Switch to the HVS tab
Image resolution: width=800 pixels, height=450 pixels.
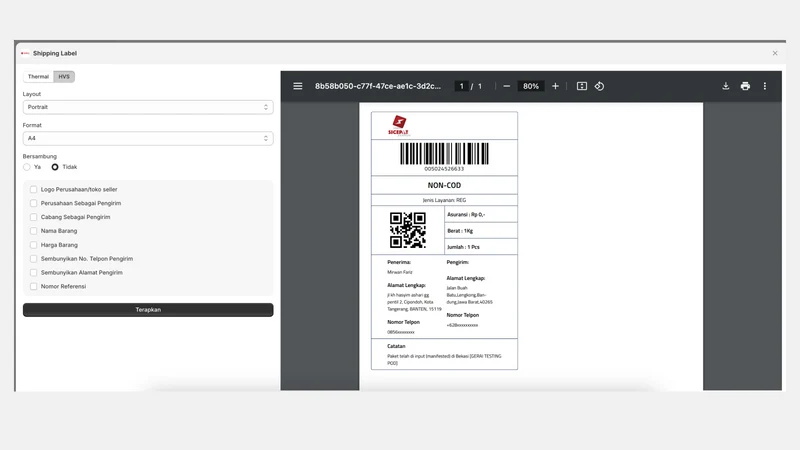(x=64, y=77)
